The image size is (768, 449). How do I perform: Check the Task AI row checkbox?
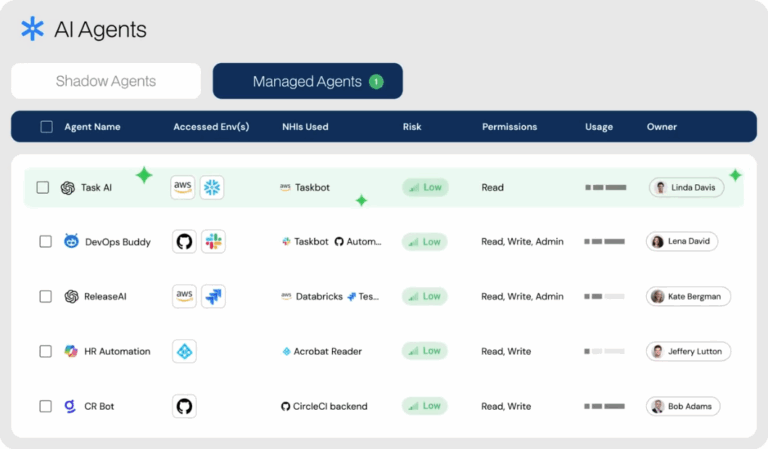point(43,187)
